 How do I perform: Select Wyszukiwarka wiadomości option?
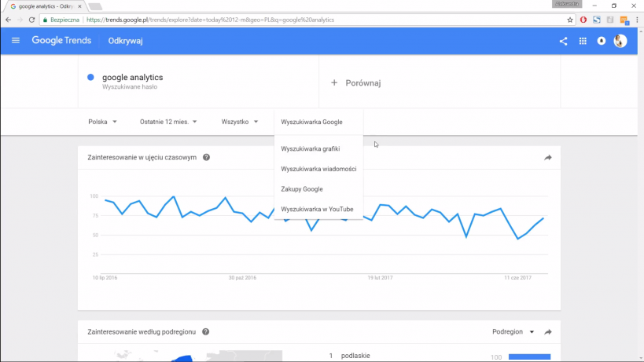coord(318,169)
